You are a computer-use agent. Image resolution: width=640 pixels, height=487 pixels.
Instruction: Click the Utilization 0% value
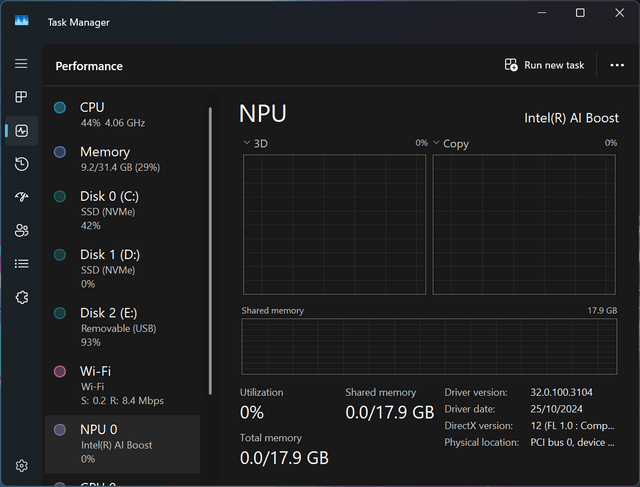click(252, 412)
